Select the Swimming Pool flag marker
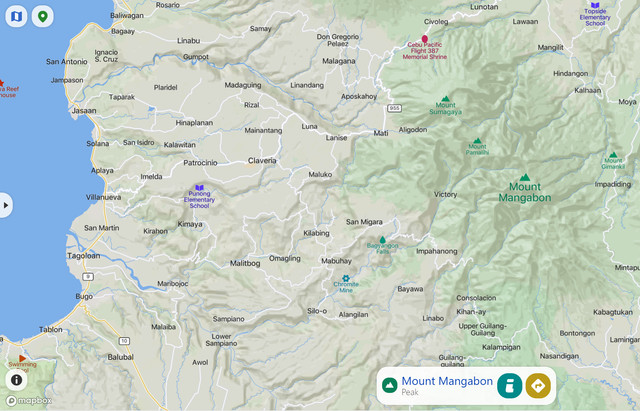The image size is (640, 411). click(x=22, y=358)
